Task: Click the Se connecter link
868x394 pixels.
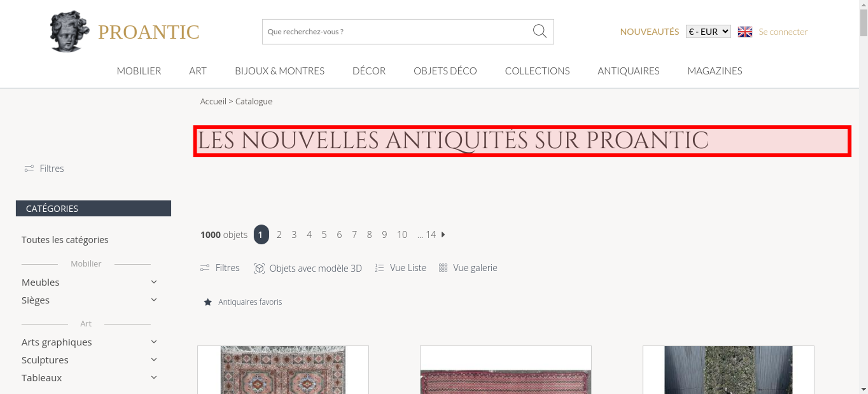Action: point(783,32)
